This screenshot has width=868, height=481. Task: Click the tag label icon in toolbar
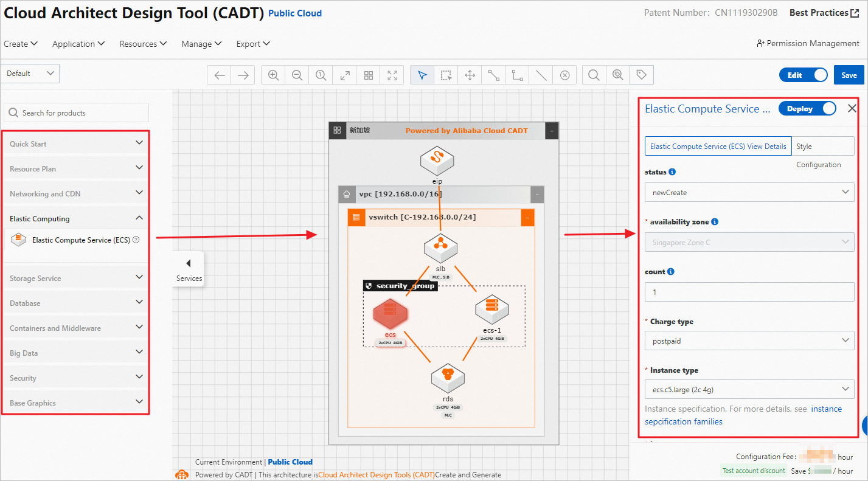641,75
